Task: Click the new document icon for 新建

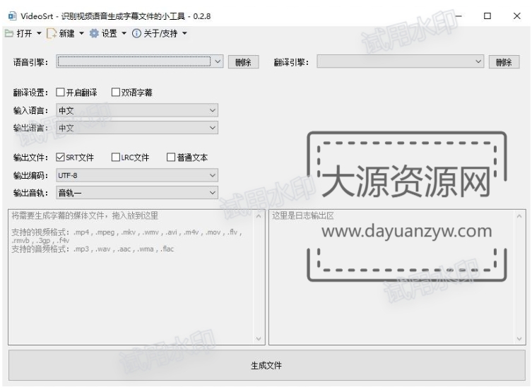Action: coord(52,33)
